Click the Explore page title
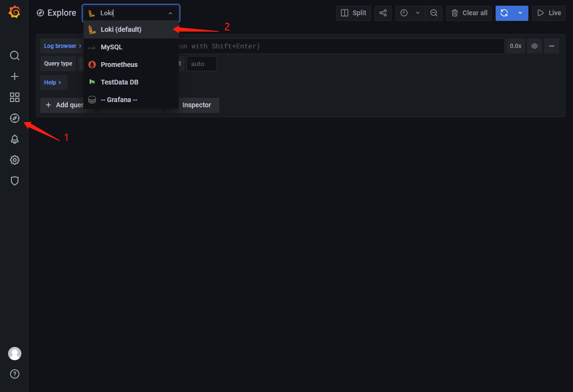This screenshot has width=573, height=392. pyautogui.click(x=62, y=13)
